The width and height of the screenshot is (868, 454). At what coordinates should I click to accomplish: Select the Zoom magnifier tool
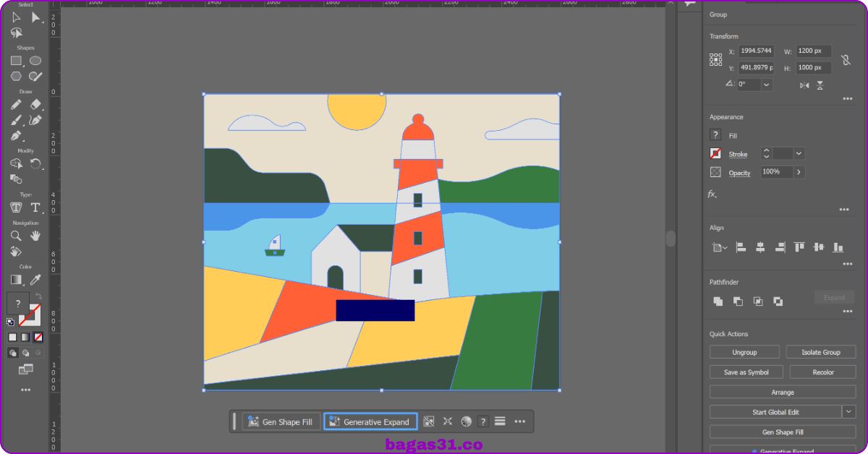[x=16, y=236]
